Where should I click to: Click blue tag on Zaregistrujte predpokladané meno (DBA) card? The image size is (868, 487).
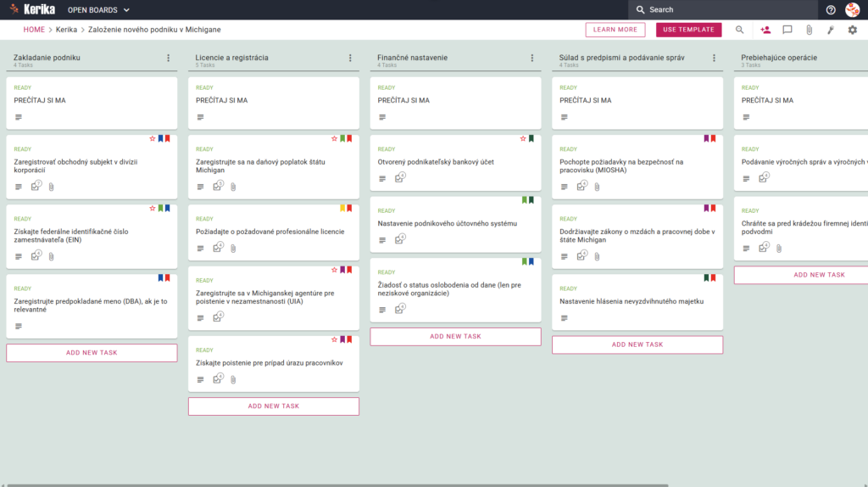(x=160, y=278)
